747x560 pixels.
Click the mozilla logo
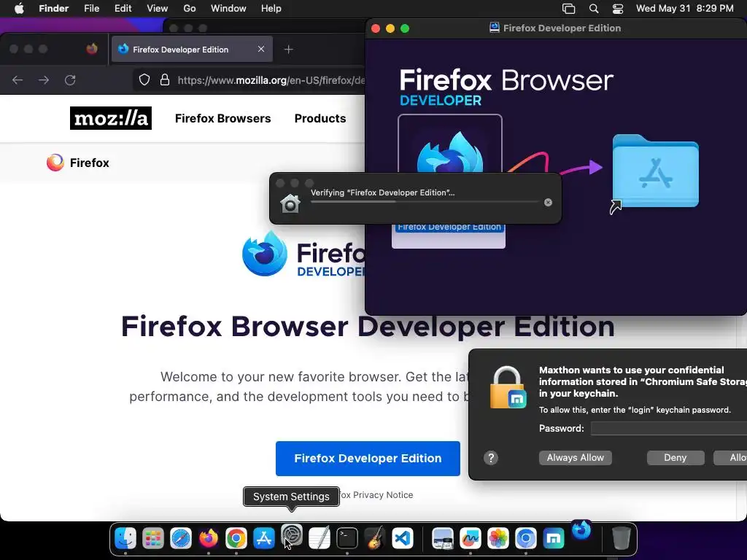pos(111,118)
